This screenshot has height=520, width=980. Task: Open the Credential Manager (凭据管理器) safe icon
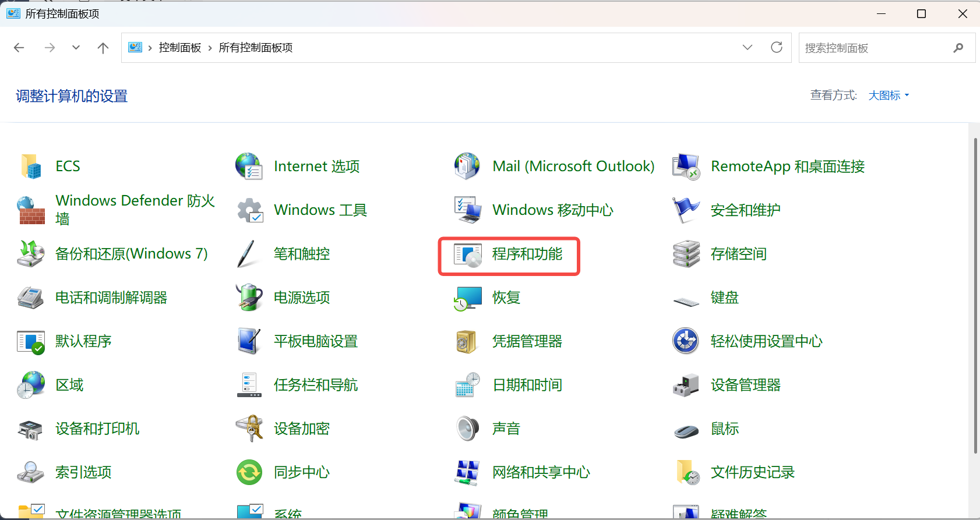coord(468,342)
